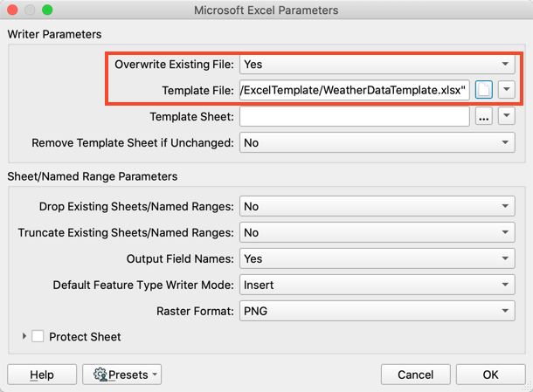Select Default Feature Type Writer Mode dropdown

(x=376, y=285)
